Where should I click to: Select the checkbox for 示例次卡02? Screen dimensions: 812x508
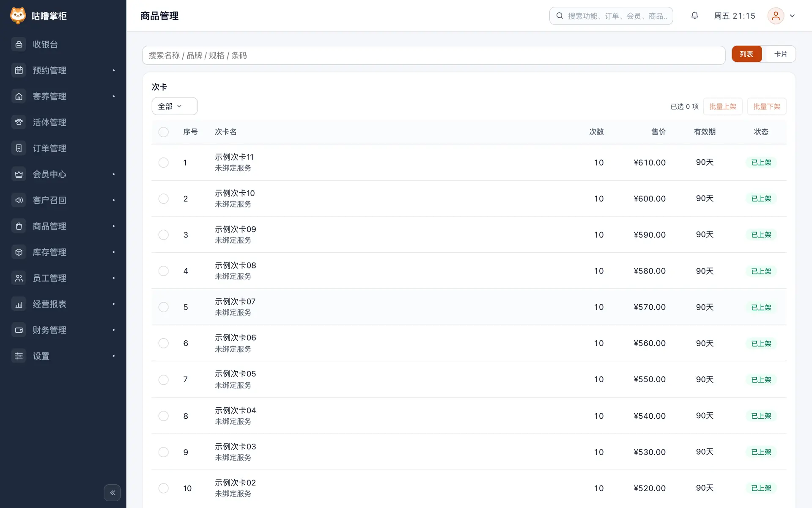click(x=163, y=488)
